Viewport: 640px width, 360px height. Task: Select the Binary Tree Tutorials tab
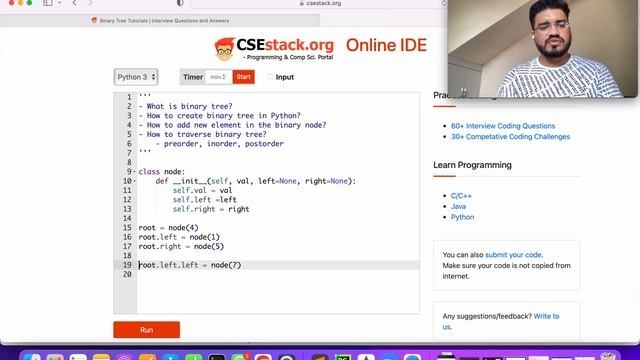click(x=160, y=20)
